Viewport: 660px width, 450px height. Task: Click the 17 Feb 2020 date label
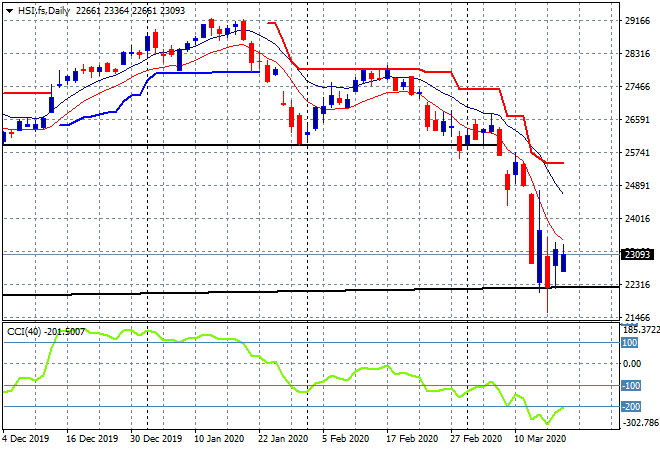[x=412, y=439]
